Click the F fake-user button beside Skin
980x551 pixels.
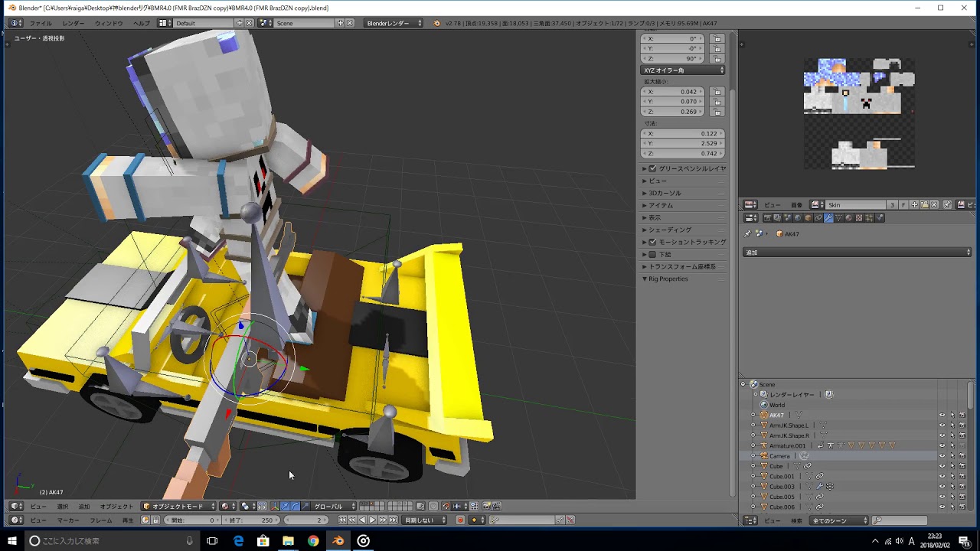[904, 204]
